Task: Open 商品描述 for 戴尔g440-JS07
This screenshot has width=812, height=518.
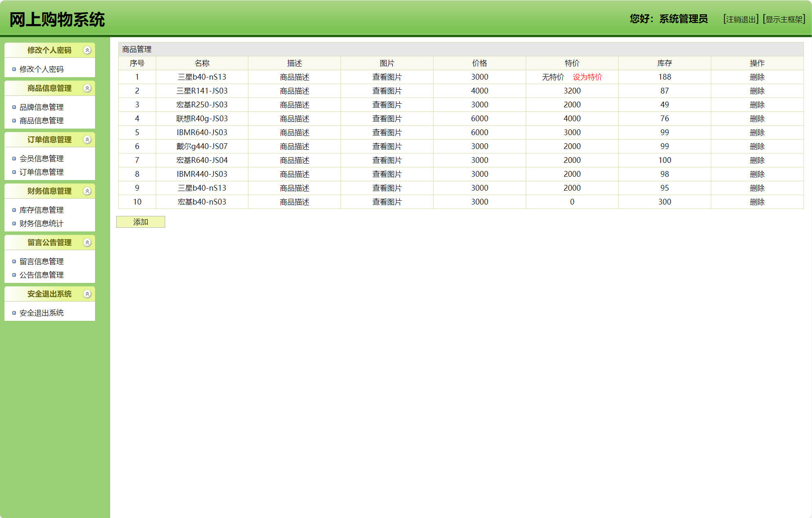Action: pyautogui.click(x=294, y=147)
